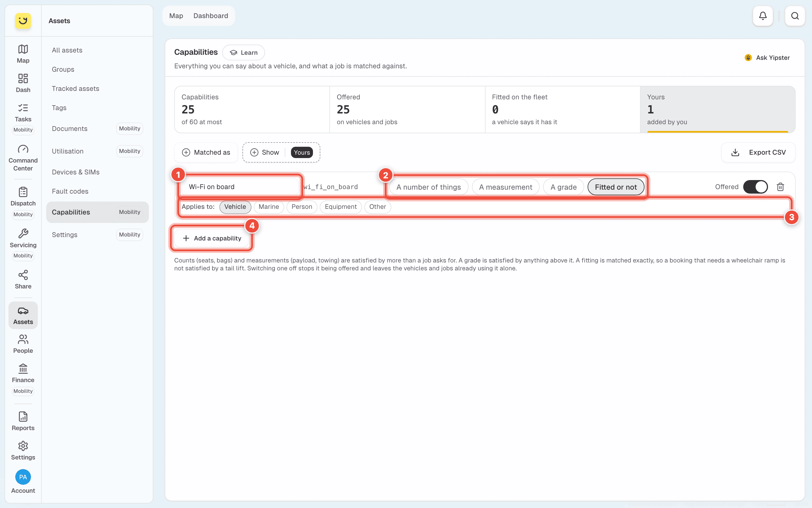Open the 'Matched as' filter

(x=206, y=152)
